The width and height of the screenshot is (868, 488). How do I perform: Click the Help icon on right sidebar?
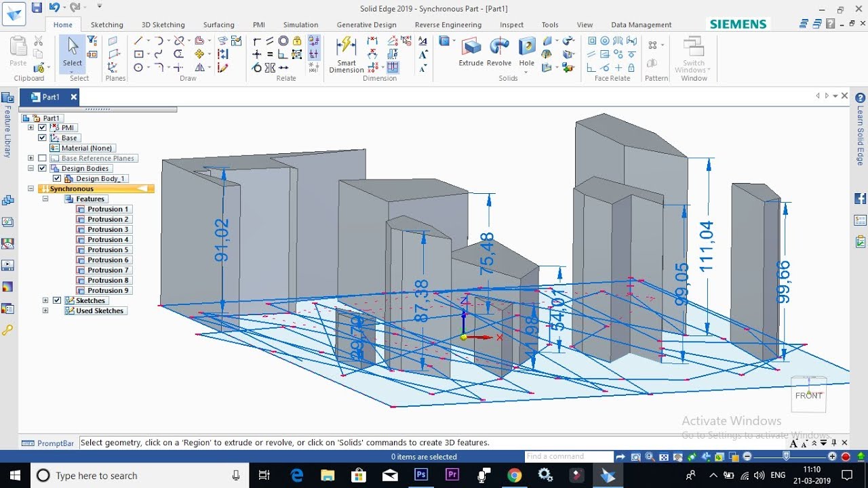pos(861,98)
